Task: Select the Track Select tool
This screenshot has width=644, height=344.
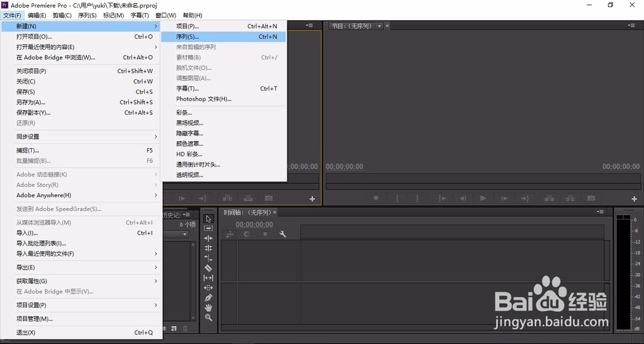Action: [208, 228]
